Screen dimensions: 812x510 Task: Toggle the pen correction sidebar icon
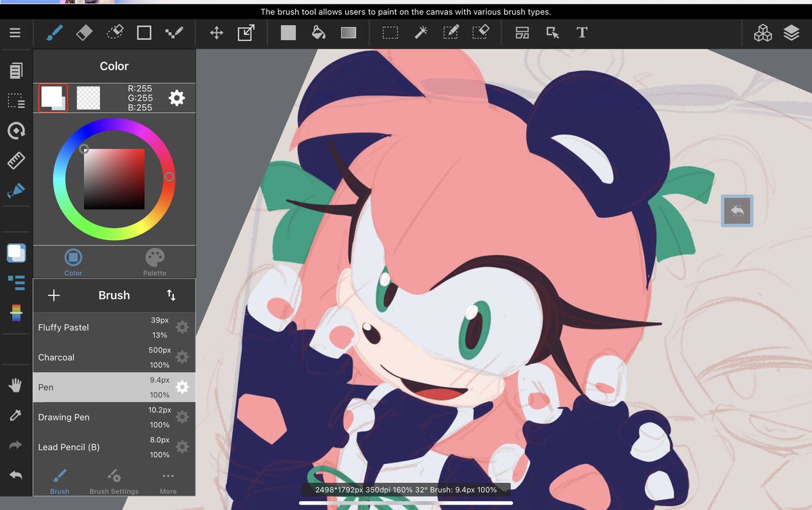16,191
